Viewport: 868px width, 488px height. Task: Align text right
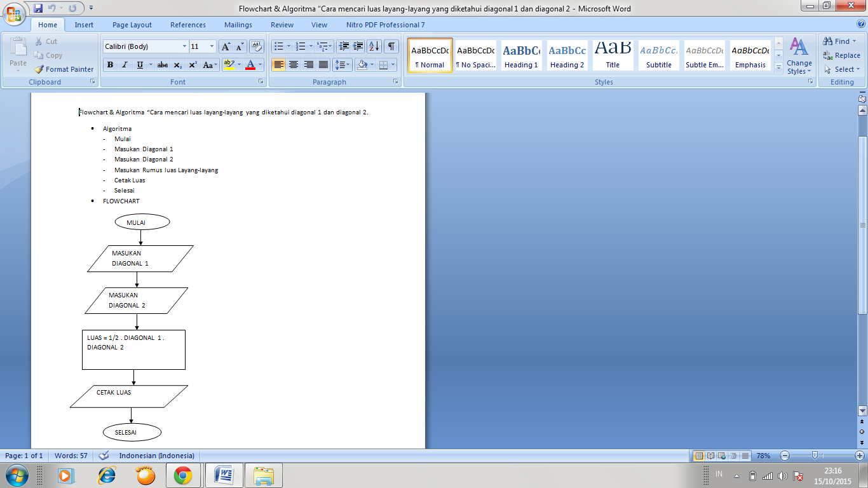coord(309,65)
